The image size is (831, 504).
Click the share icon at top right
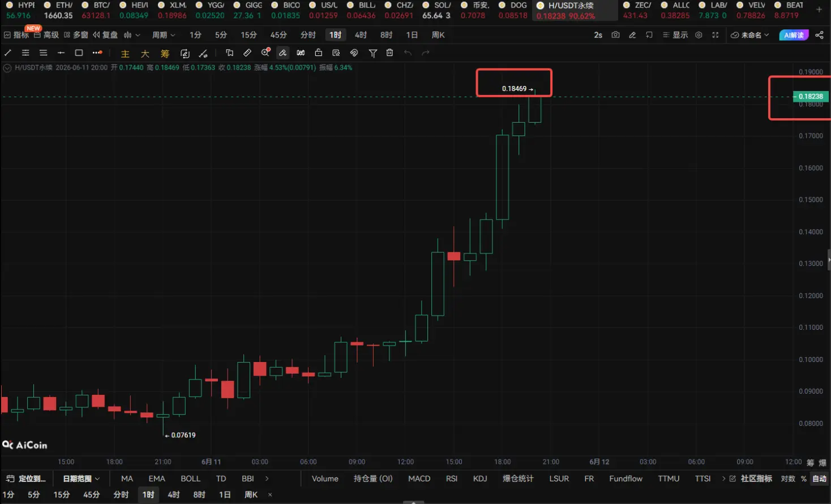point(819,35)
